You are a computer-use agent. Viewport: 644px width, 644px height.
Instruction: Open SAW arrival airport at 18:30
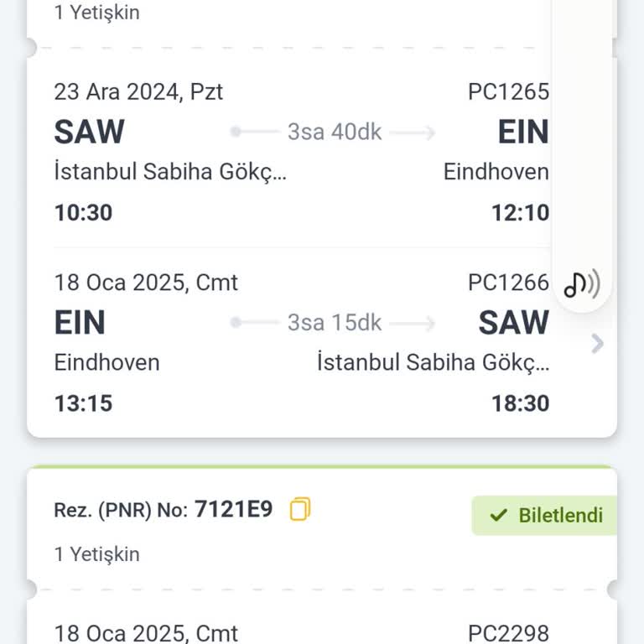click(513, 323)
